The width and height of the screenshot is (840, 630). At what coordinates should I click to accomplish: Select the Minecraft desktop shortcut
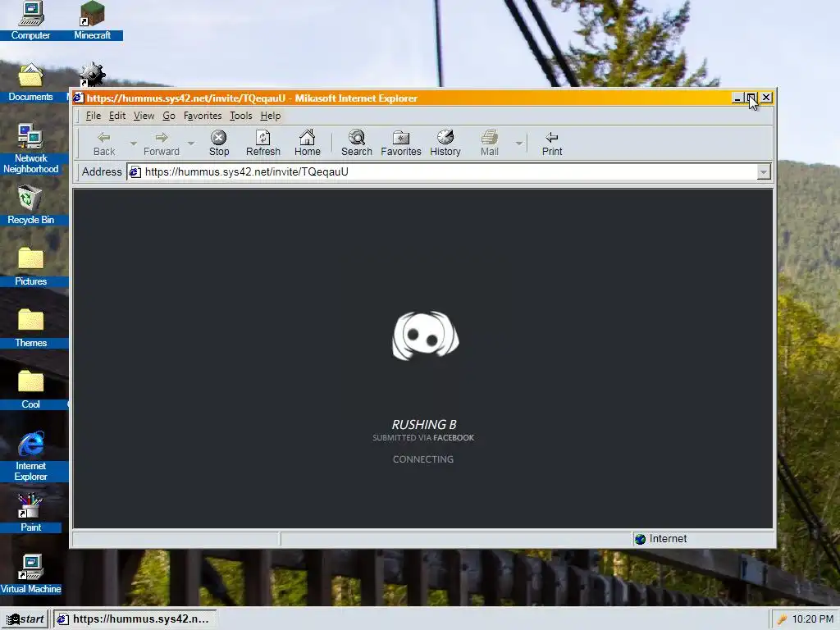[x=92, y=21]
